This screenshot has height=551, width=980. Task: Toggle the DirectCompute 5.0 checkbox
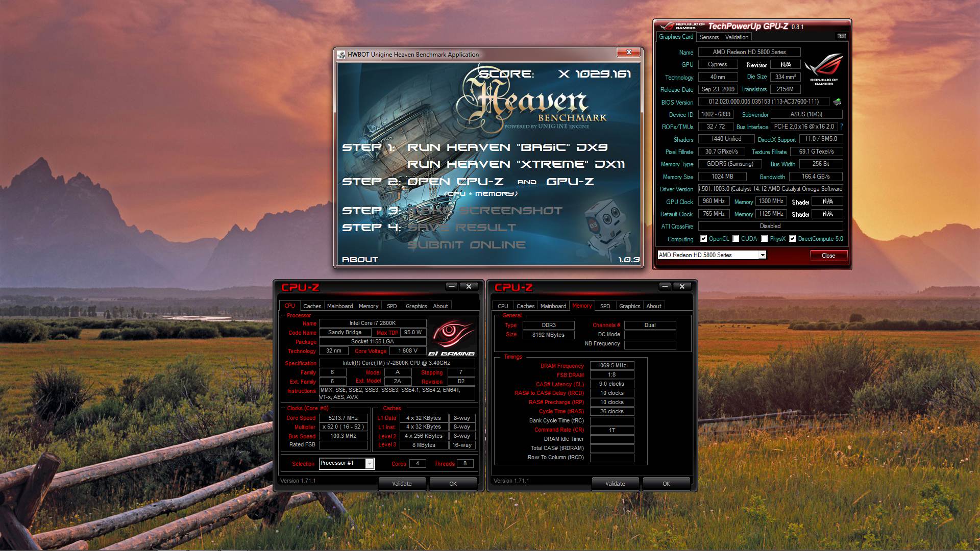tap(793, 239)
